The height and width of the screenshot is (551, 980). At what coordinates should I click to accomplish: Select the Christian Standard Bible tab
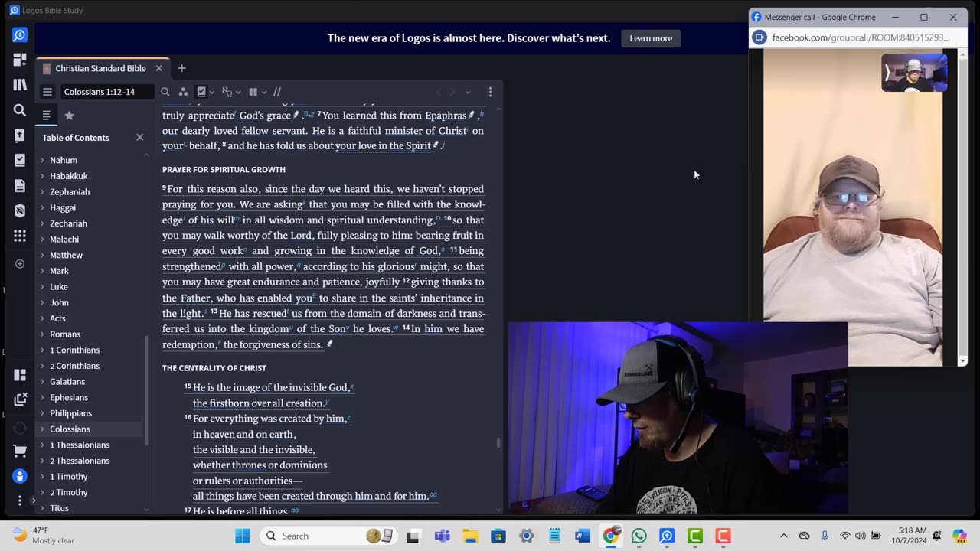100,68
